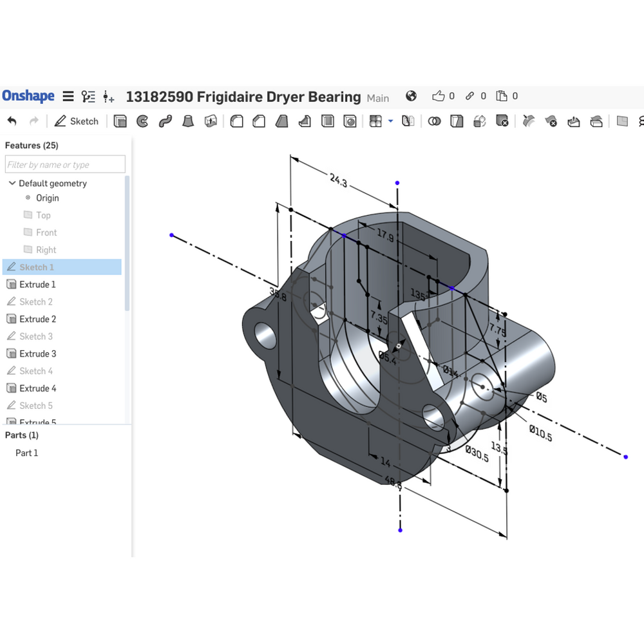Click the Main workspace label
This screenshot has height=644, width=644.
pyautogui.click(x=378, y=98)
